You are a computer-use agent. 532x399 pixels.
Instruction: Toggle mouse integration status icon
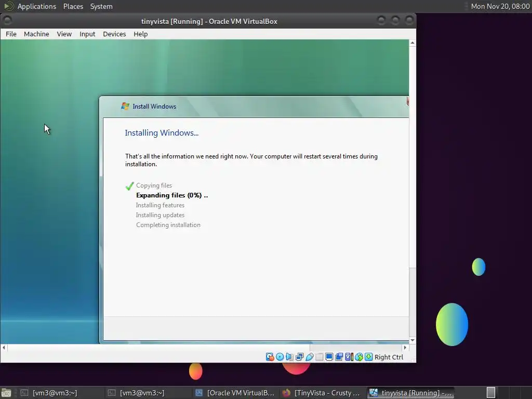(x=358, y=357)
